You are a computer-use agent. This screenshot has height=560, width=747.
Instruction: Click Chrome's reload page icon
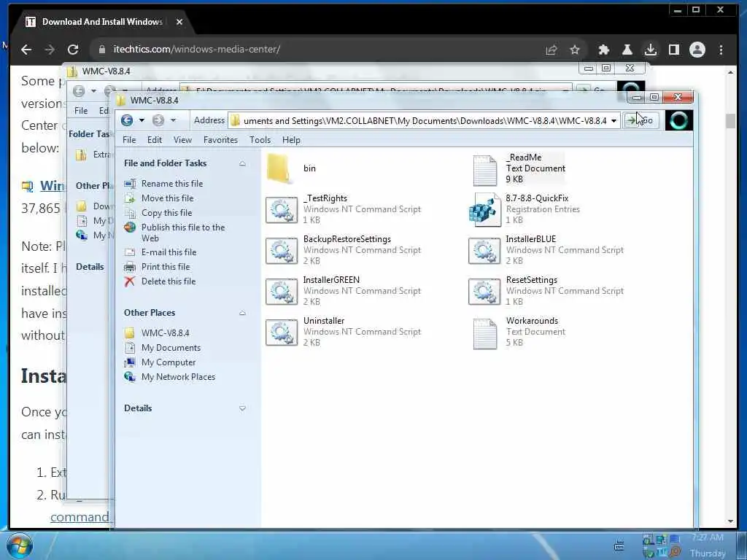point(73,50)
